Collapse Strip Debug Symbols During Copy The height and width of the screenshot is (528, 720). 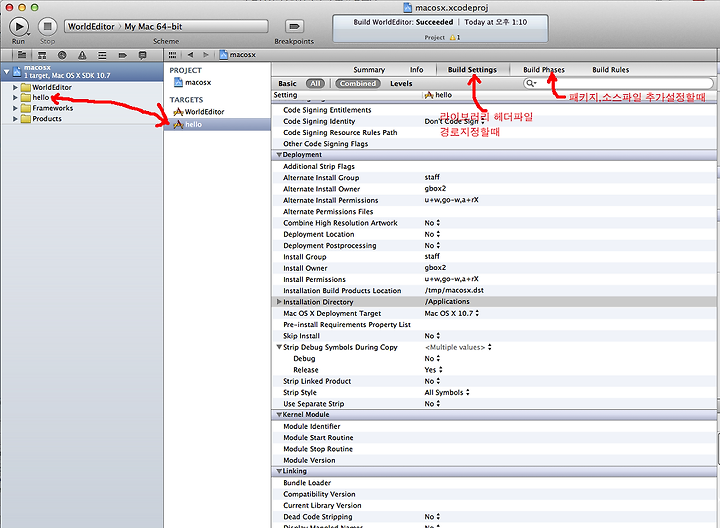click(279, 347)
